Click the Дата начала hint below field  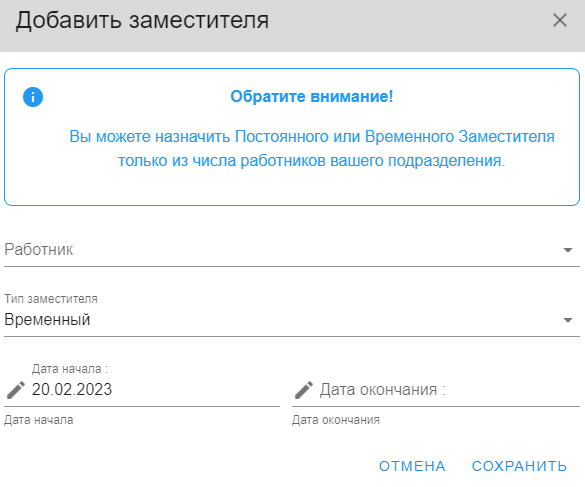pos(39,420)
